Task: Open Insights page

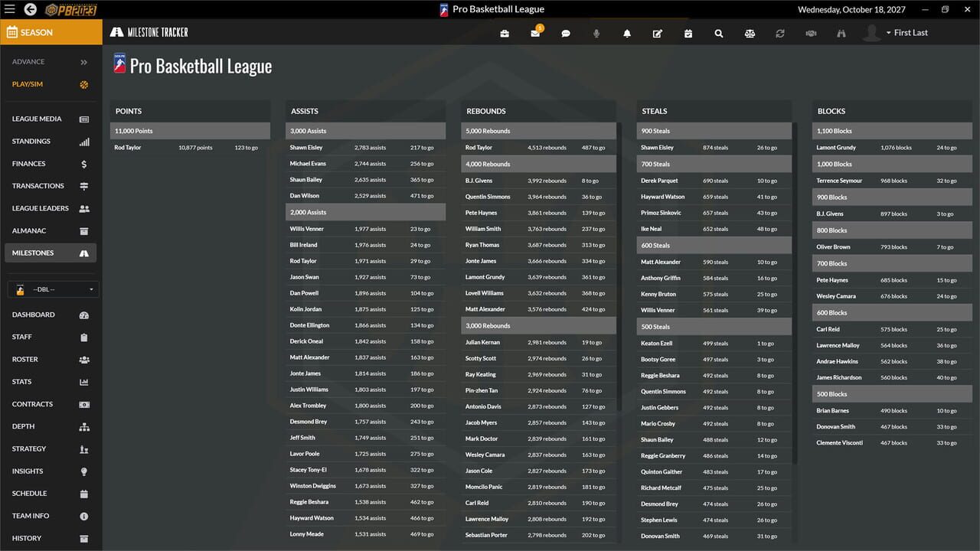Action: pos(51,471)
